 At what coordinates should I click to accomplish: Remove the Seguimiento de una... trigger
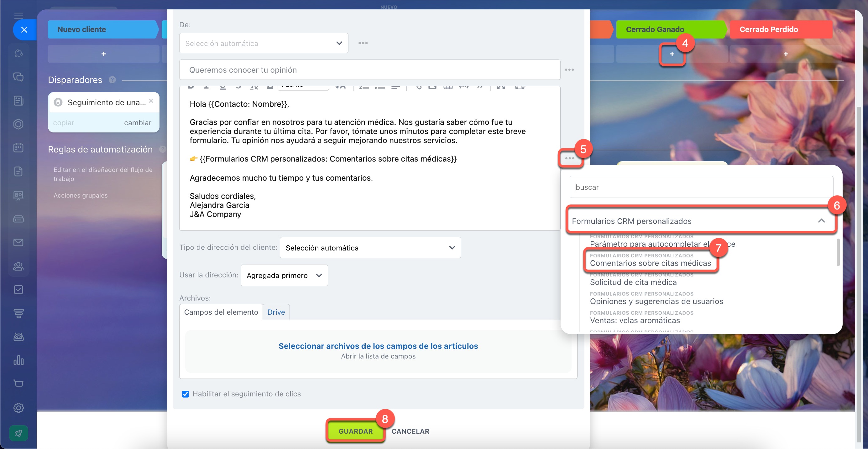(151, 101)
